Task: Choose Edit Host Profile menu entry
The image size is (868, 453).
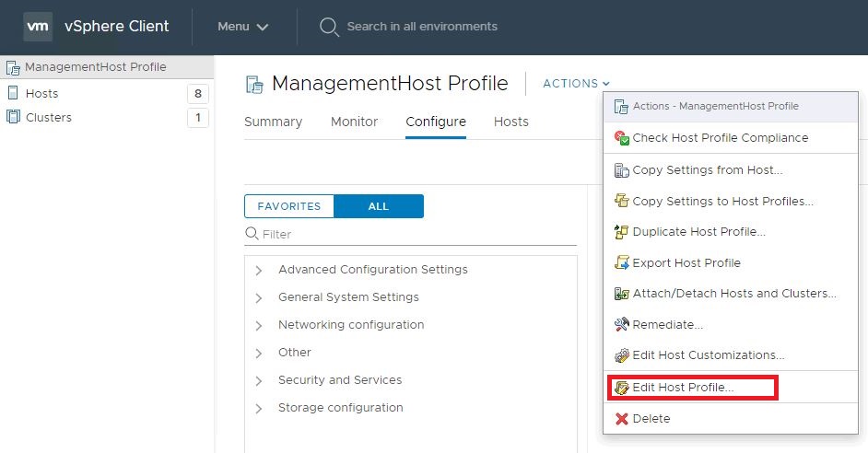Action: 683,388
